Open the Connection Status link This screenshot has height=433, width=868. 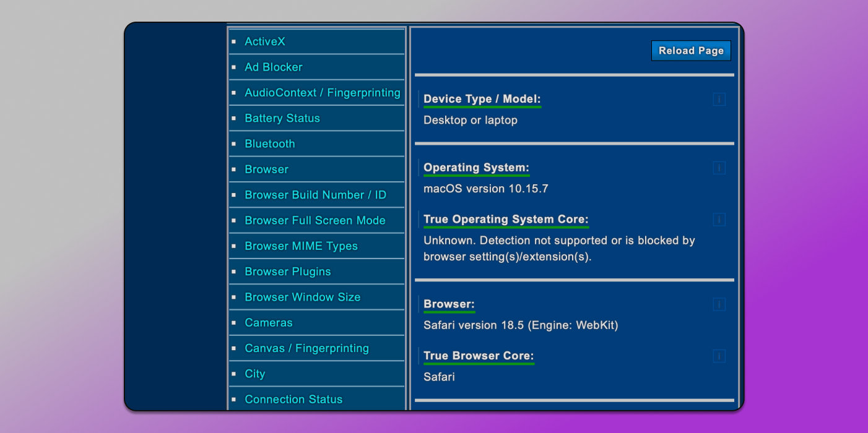pyautogui.click(x=293, y=400)
